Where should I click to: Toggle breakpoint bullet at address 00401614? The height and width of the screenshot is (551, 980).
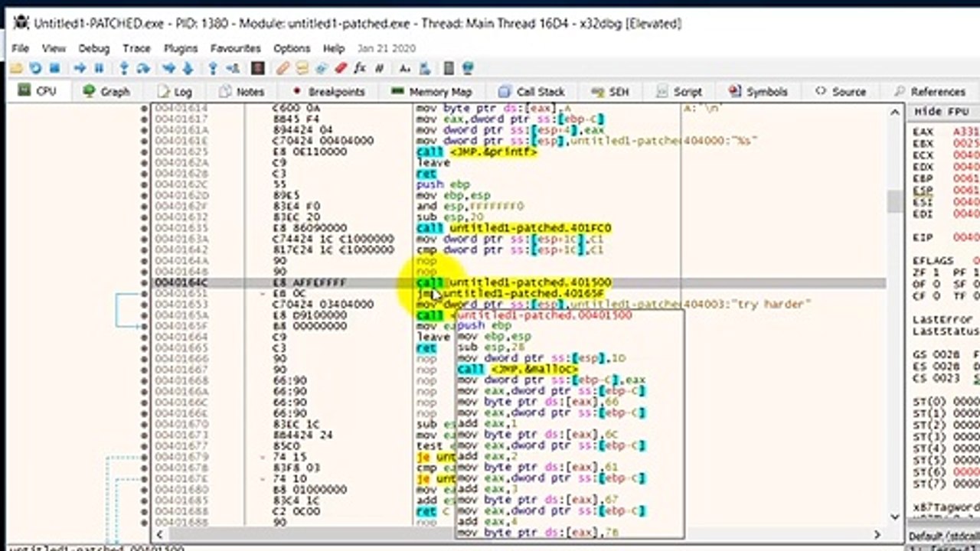[x=145, y=109]
